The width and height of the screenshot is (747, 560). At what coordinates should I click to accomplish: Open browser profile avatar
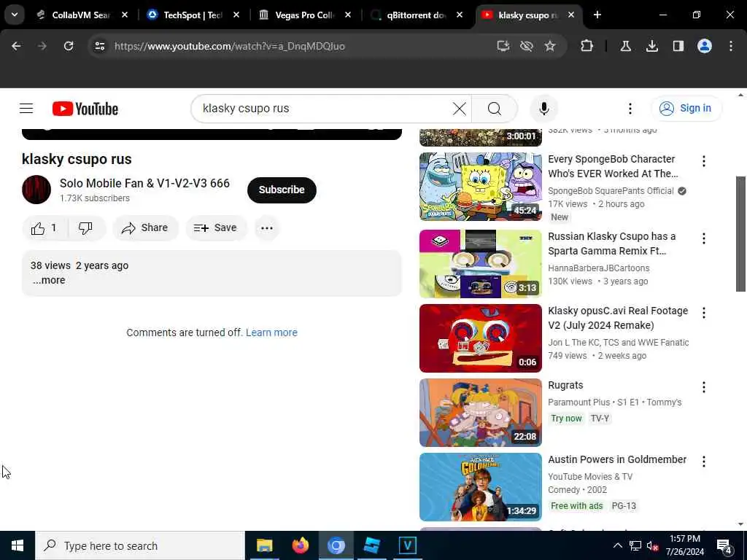tap(704, 46)
